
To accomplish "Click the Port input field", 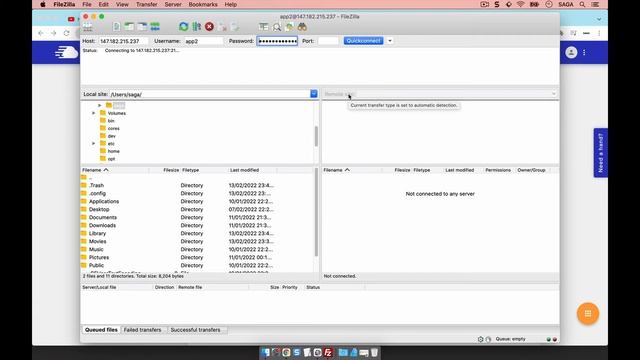I will click(328, 41).
